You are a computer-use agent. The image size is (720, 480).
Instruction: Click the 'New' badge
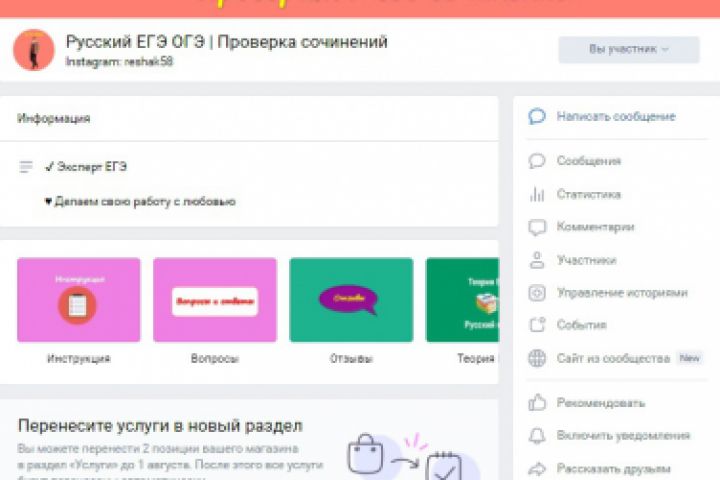tap(689, 358)
